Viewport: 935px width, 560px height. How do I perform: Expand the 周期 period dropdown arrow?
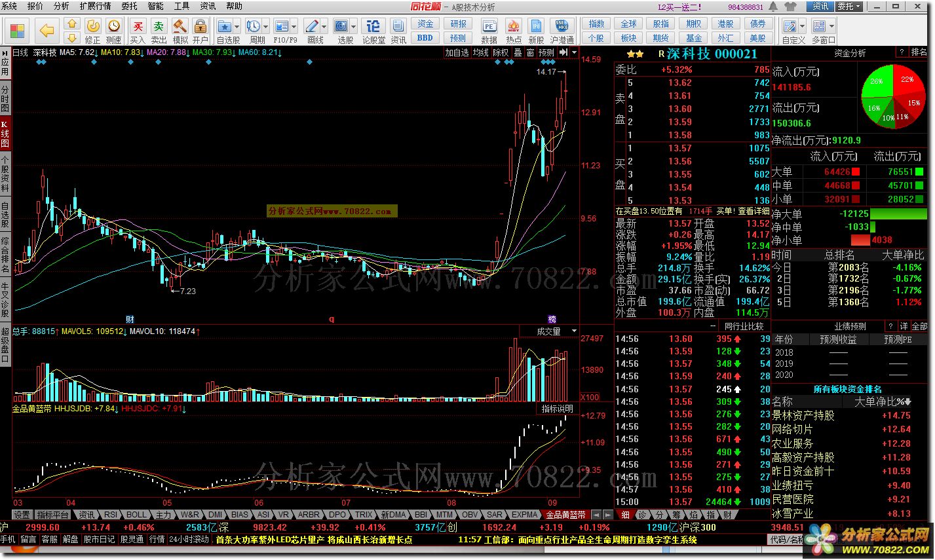pyautogui.click(x=265, y=27)
